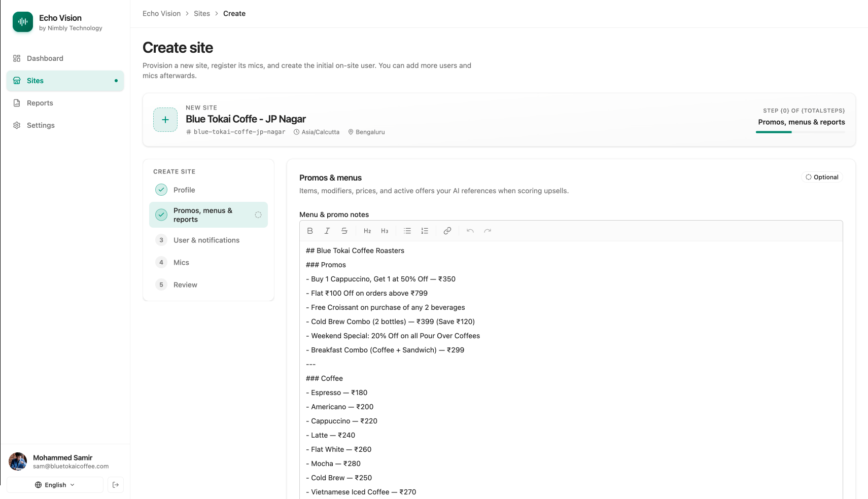Click the Dashboard grid icon
This screenshot has height=499, width=868.
[x=17, y=58]
